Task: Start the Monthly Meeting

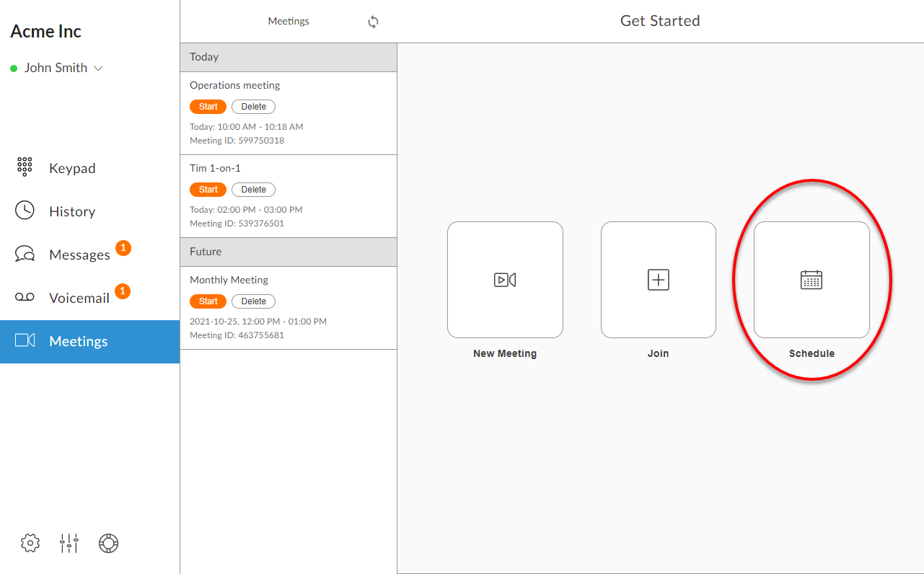Action: click(x=208, y=301)
